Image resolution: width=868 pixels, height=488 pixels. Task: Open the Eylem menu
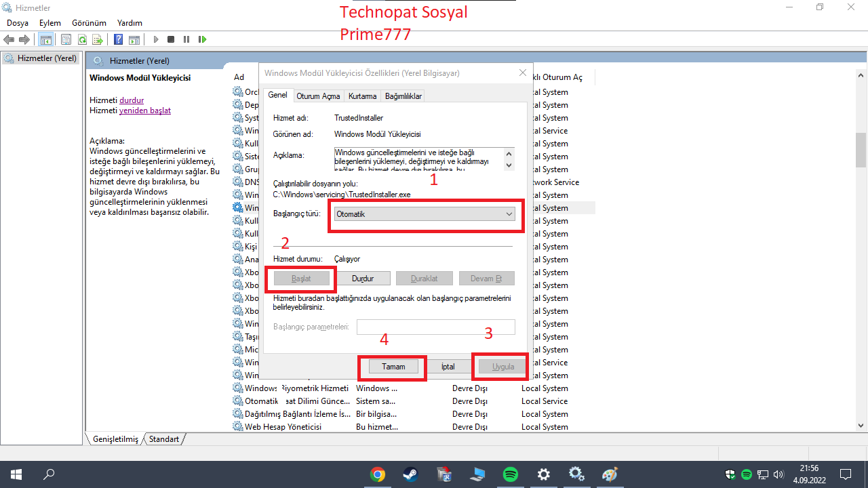50,22
